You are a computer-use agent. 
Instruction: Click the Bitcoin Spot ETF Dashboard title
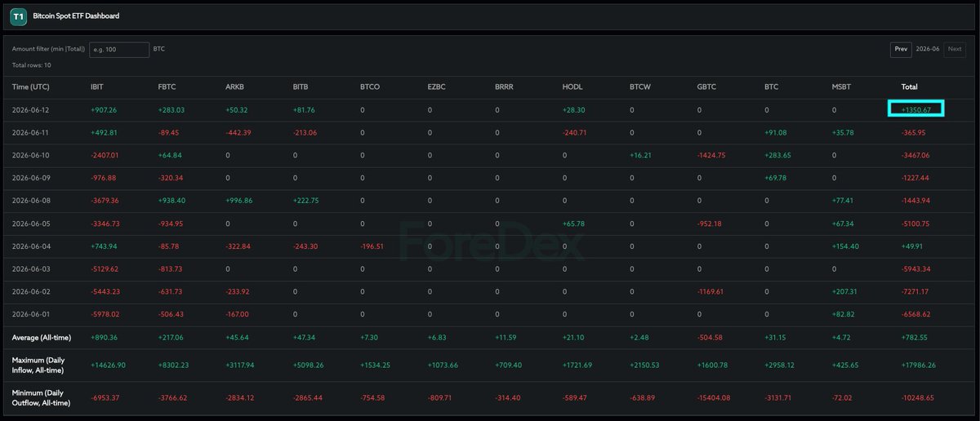coord(76,16)
